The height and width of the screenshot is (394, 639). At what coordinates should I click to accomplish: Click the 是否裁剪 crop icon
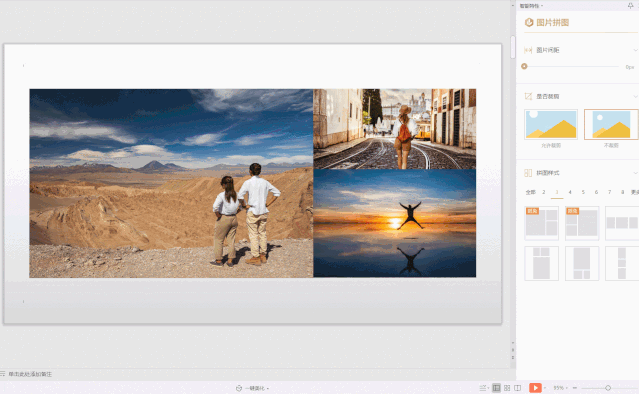point(528,97)
